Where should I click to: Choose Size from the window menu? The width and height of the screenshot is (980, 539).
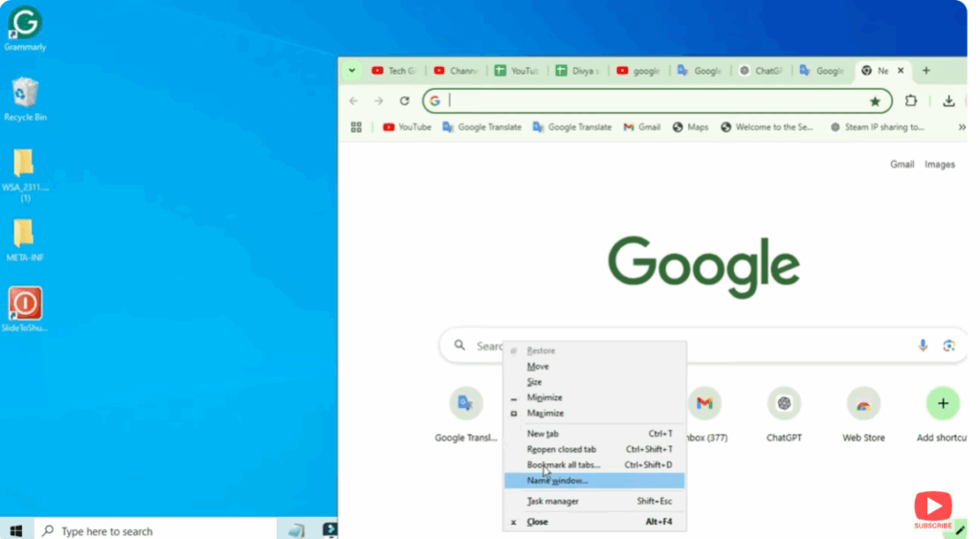pyautogui.click(x=593, y=382)
